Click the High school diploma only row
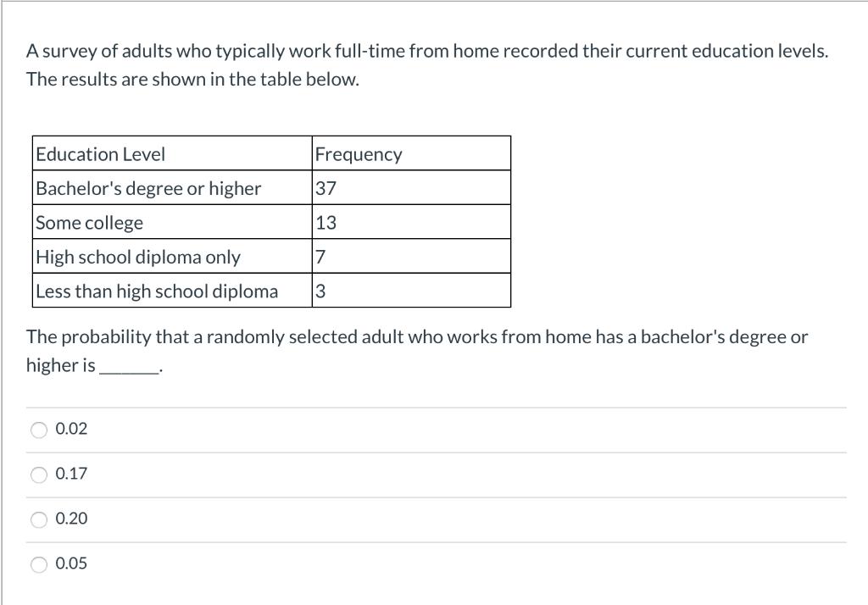Image resolution: width=868 pixels, height=605 pixels. tap(138, 256)
